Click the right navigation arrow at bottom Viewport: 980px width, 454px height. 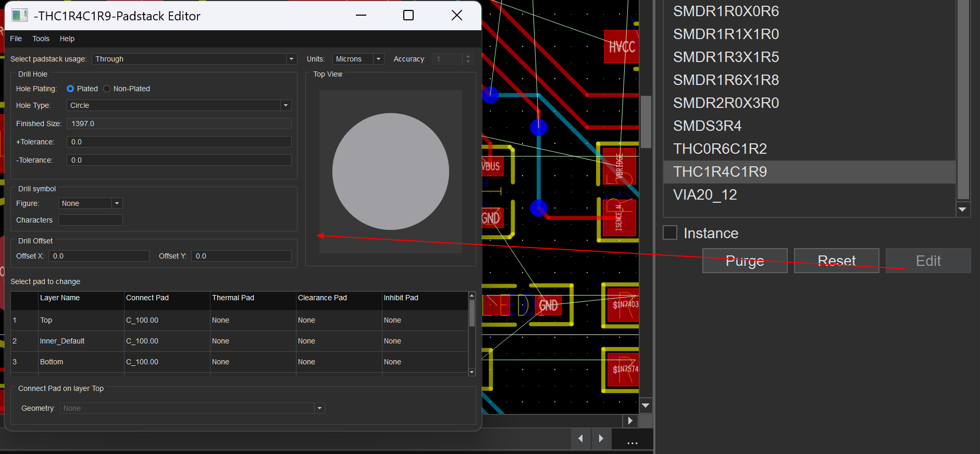tap(601, 438)
